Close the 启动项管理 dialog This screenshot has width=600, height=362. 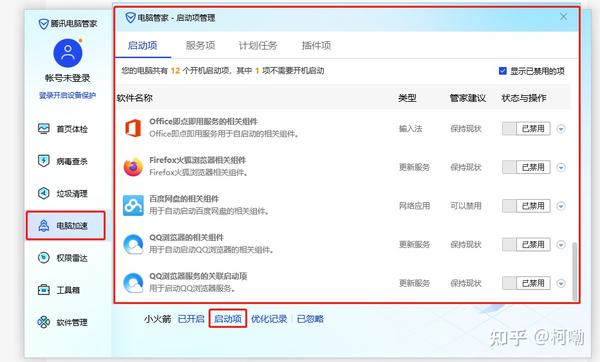(564, 16)
